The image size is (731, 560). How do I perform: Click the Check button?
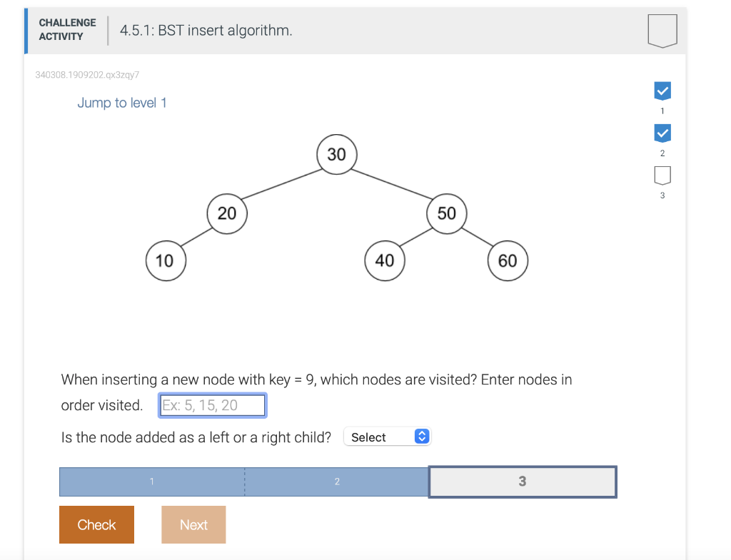coord(96,524)
